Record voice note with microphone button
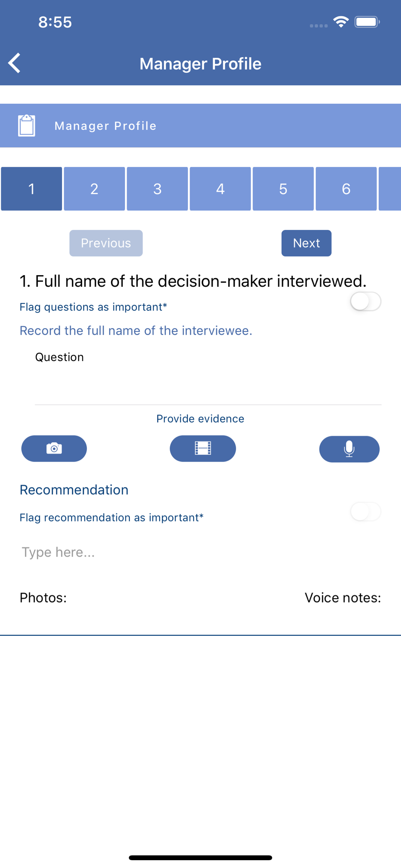 click(349, 449)
